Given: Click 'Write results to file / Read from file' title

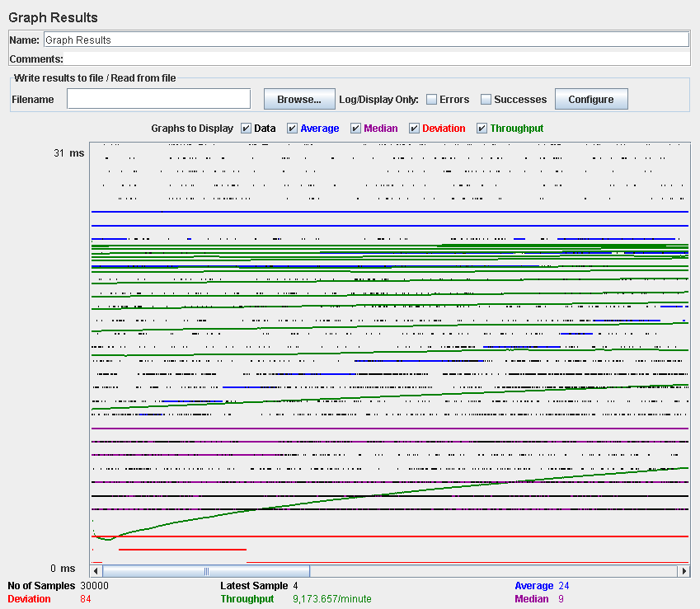Looking at the screenshot, I should point(95,78).
